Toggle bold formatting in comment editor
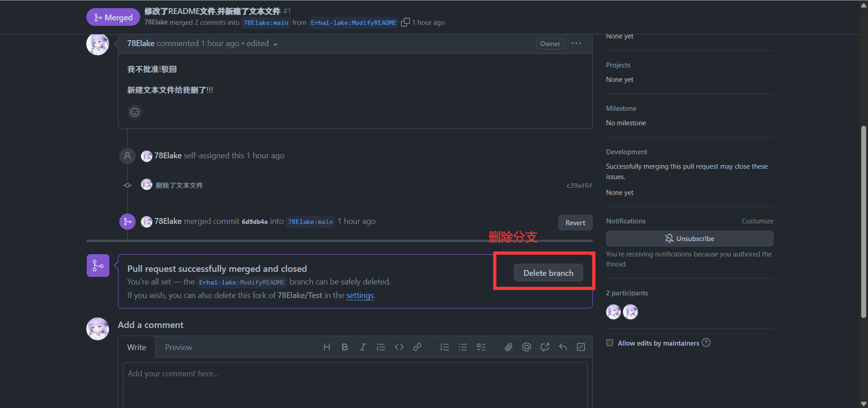The width and height of the screenshot is (868, 408). point(344,347)
